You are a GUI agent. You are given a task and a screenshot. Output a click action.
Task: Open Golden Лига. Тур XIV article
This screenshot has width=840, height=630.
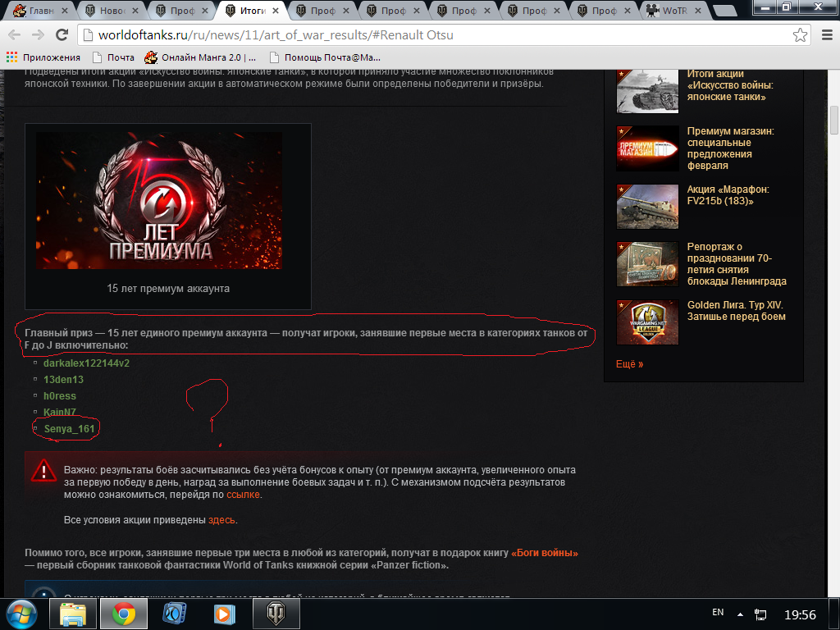tap(736, 311)
